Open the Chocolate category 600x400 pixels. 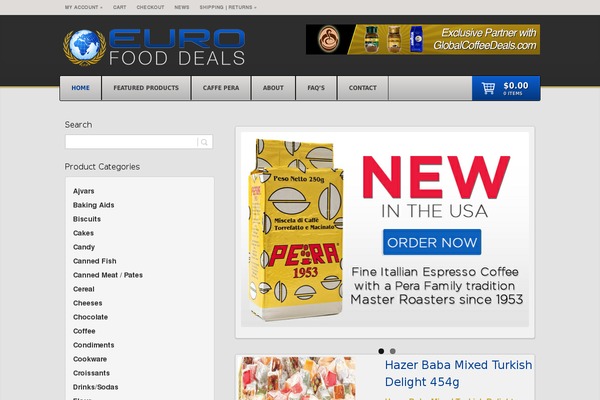click(x=90, y=317)
